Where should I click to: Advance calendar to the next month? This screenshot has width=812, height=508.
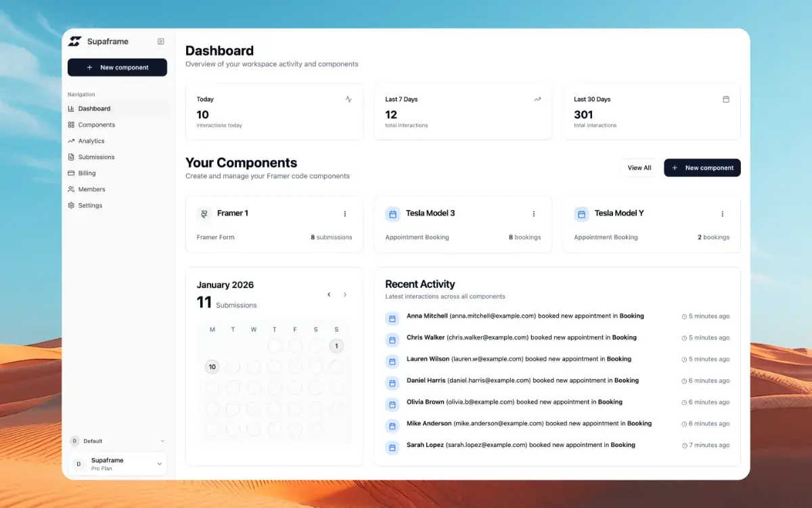pyautogui.click(x=345, y=295)
